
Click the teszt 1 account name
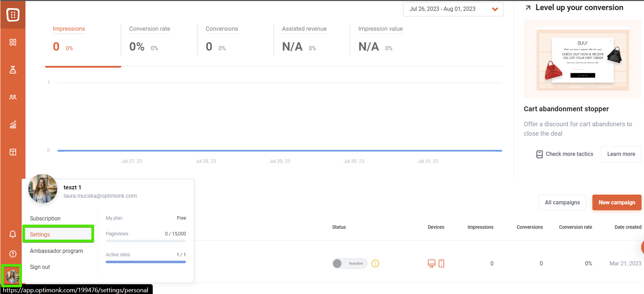coord(72,187)
